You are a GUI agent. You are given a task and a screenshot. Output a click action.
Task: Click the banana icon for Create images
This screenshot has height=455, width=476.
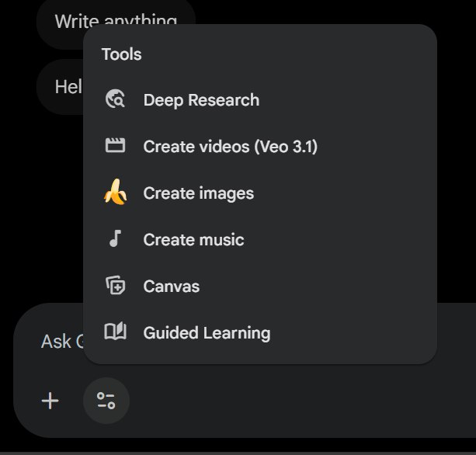(x=115, y=193)
